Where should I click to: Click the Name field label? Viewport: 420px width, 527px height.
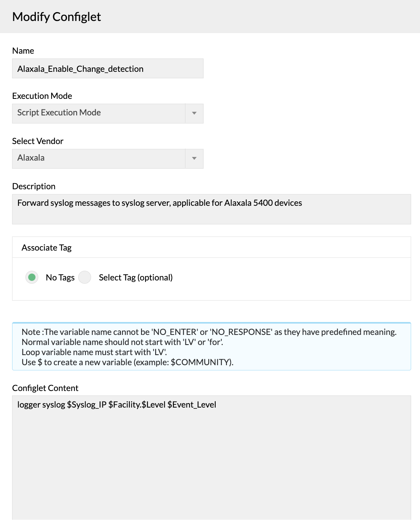(x=23, y=51)
